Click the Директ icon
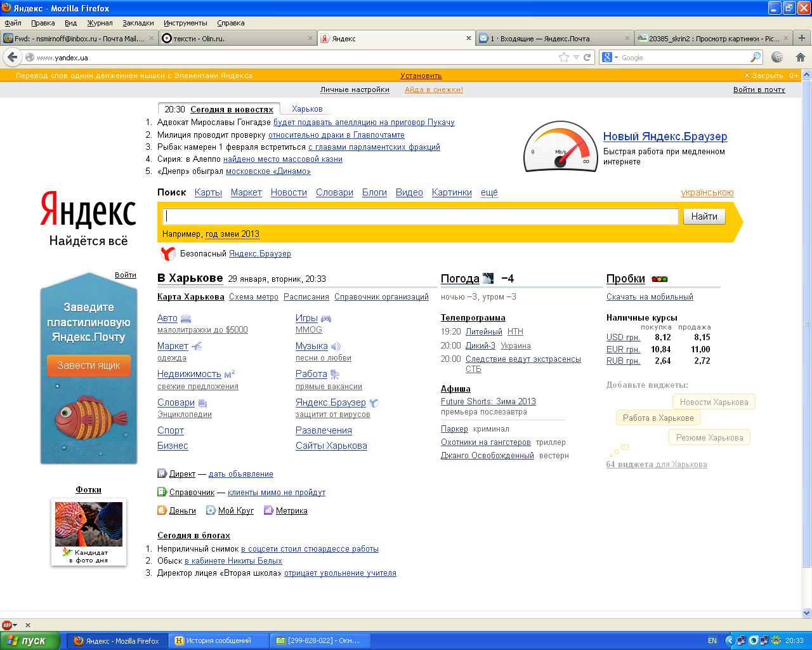 (162, 474)
